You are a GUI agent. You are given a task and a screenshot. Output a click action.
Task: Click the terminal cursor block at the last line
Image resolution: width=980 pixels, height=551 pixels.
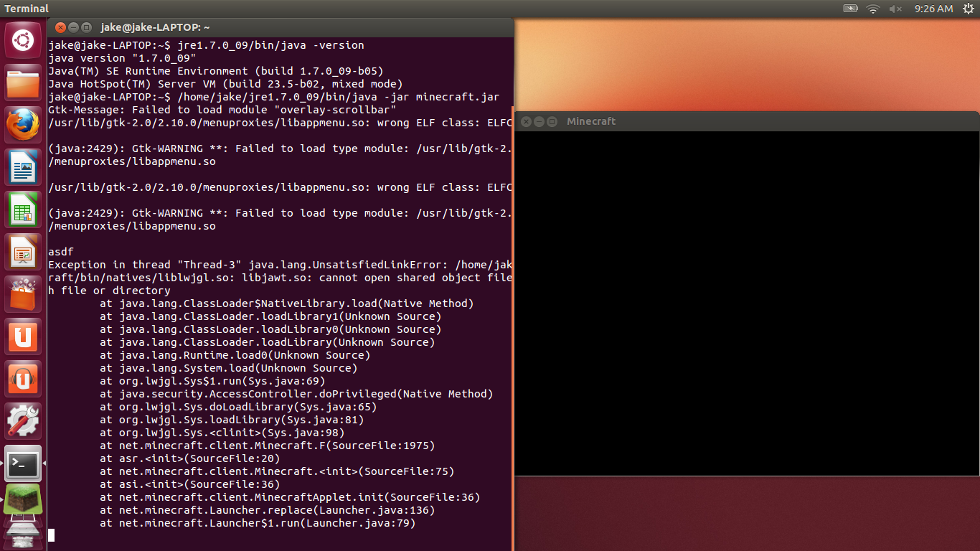(51, 535)
